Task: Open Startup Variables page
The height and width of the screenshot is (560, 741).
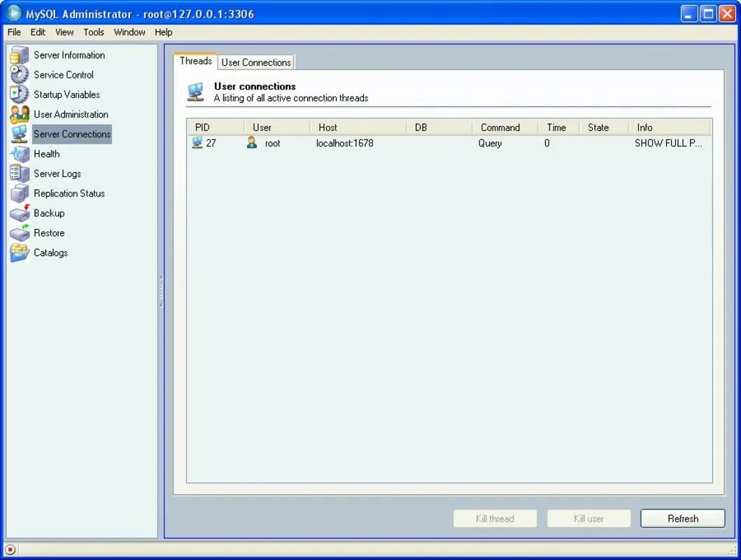Action: (x=66, y=94)
